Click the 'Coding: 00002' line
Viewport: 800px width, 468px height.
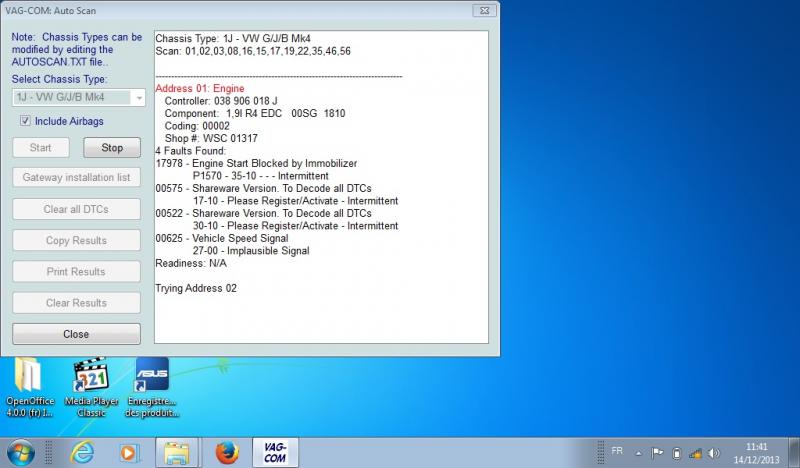pos(197,126)
